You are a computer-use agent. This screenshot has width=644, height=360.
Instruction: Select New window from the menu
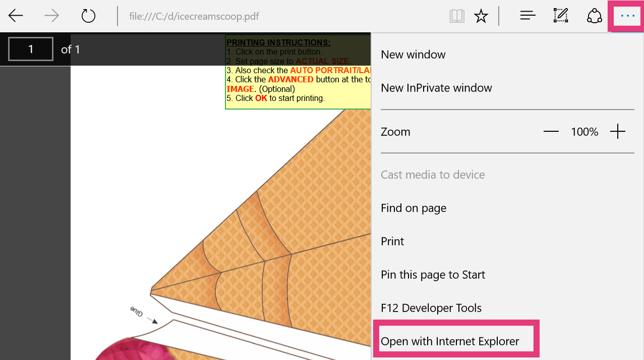[413, 55]
